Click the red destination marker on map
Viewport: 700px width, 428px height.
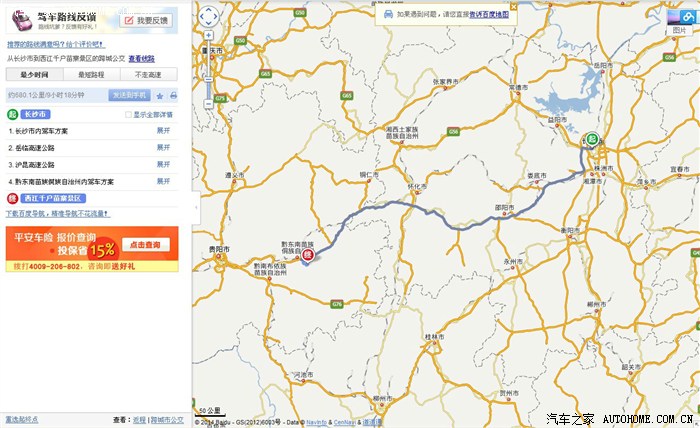coord(308,255)
